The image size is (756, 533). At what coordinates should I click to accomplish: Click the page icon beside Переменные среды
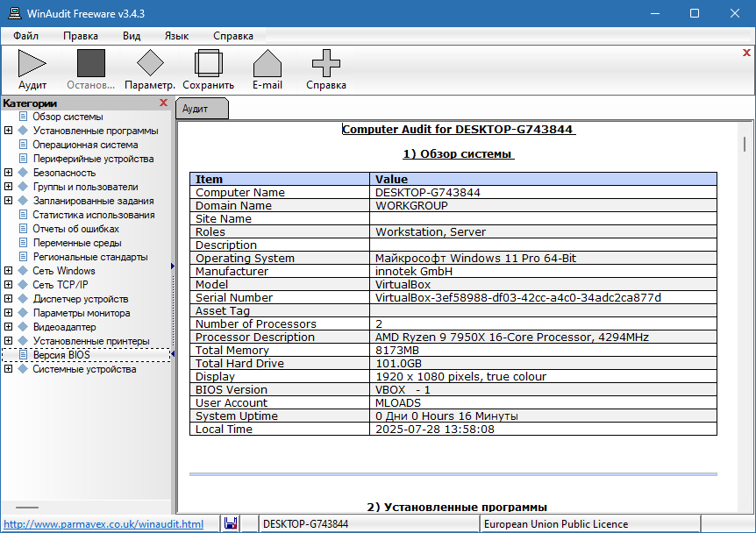(23, 243)
